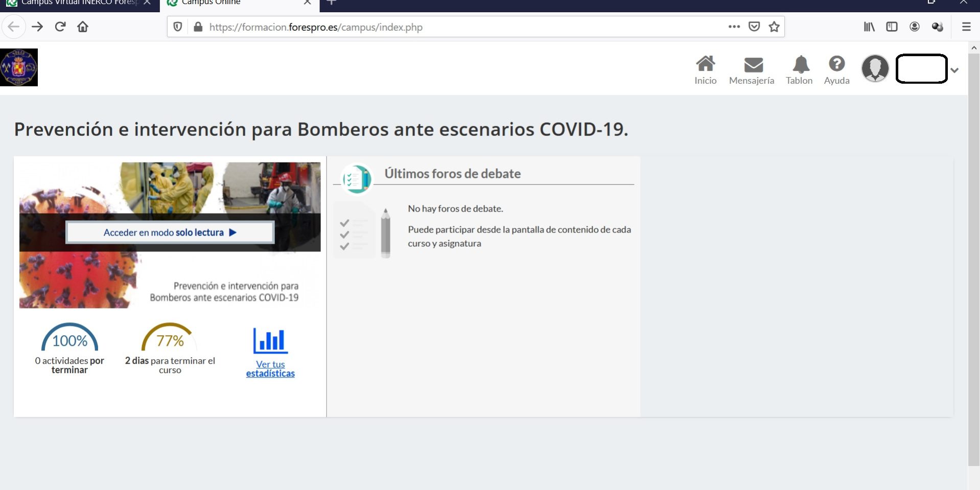Open Ver tus estadísticas link
980x490 pixels.
pos(270,369)
